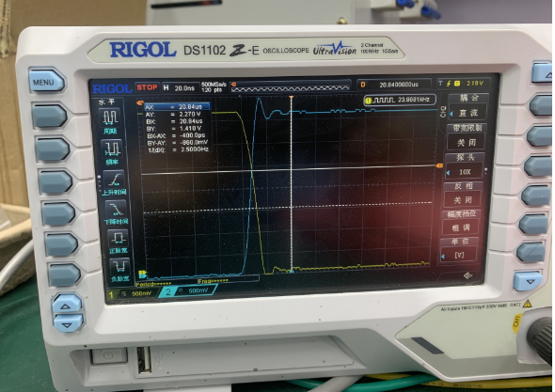The width and height of the screenshot is (555, 392).
Task: Select the 下降时间 fall time icon
Action: (x=116, y=212)
